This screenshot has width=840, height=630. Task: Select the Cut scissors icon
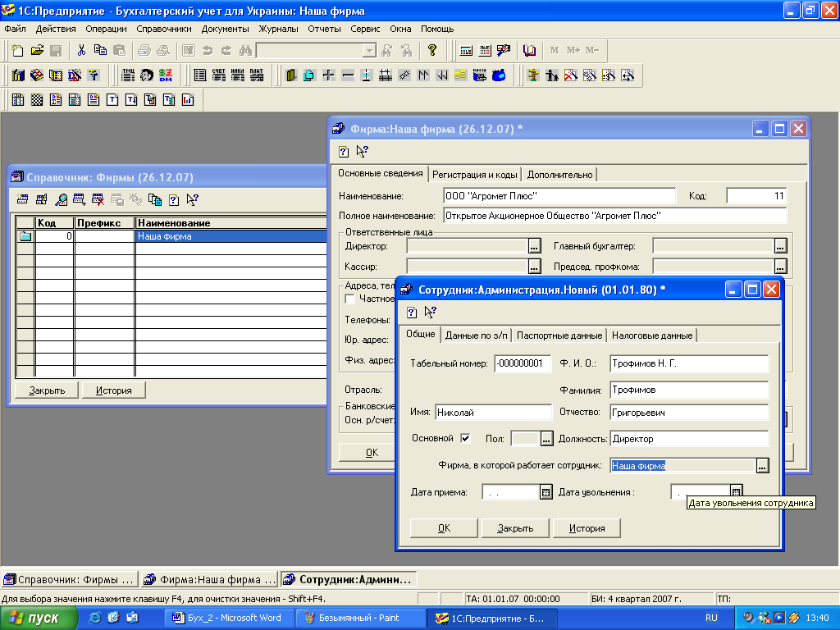coord(81,50)
